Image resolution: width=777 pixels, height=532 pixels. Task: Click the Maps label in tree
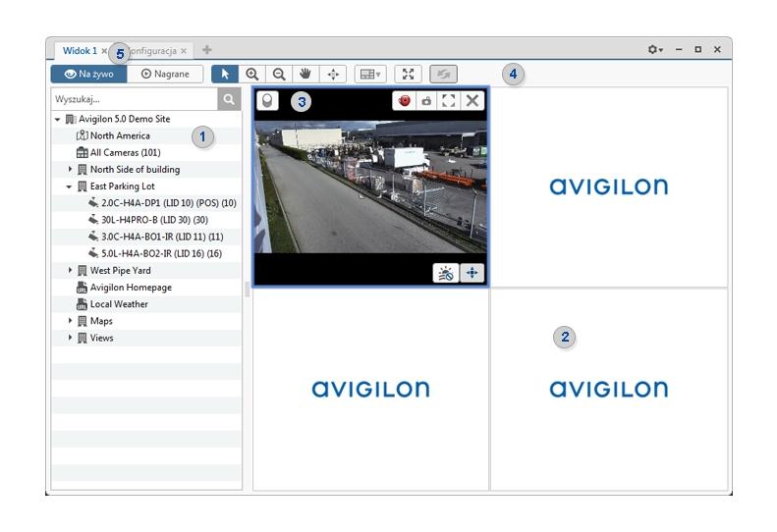click(x=101, y=321)
